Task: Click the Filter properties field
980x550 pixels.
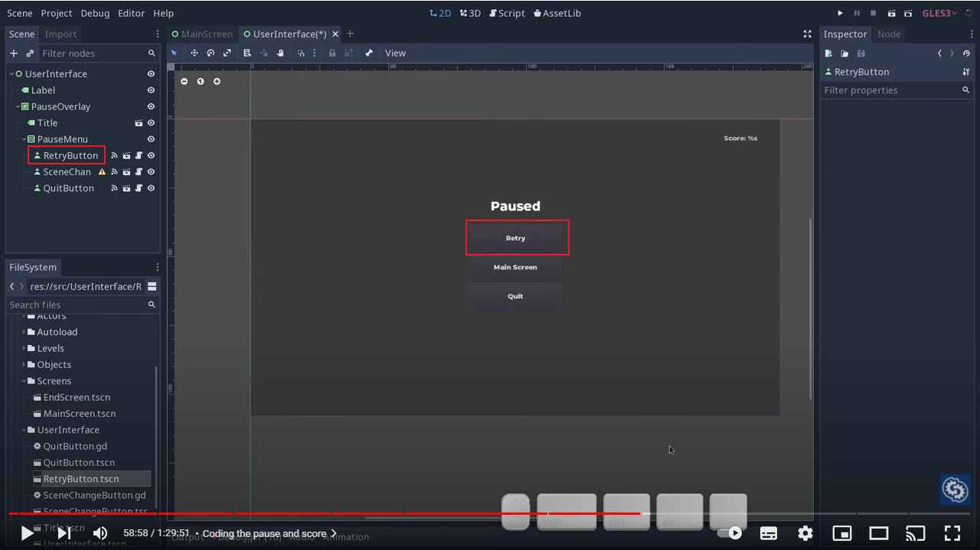Action: click(897, 90)
